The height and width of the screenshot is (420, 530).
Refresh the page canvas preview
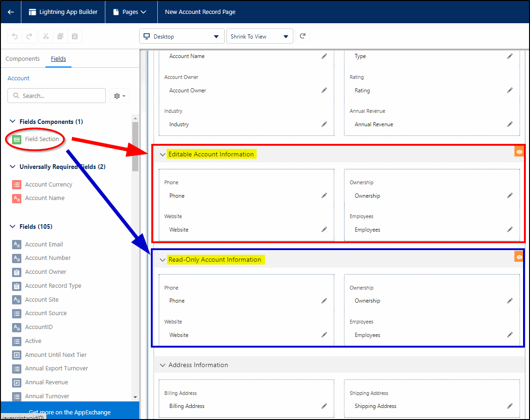point(302,36)
